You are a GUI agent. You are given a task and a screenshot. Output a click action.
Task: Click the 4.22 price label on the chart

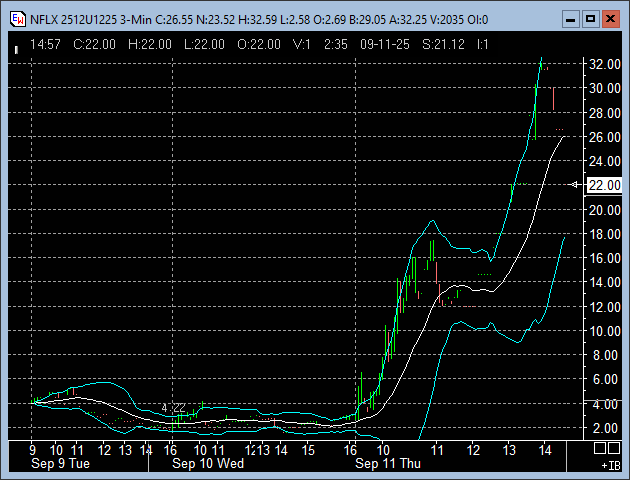[174, 408]
